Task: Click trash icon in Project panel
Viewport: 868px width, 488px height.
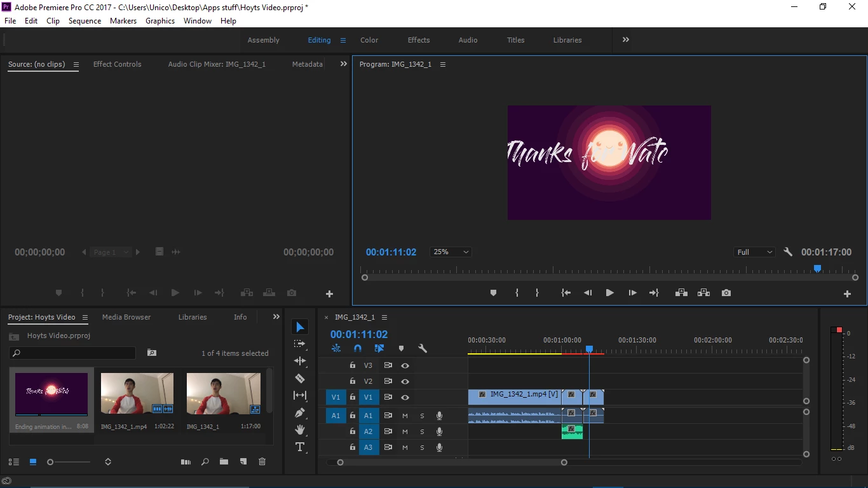Action: (262, 462)
